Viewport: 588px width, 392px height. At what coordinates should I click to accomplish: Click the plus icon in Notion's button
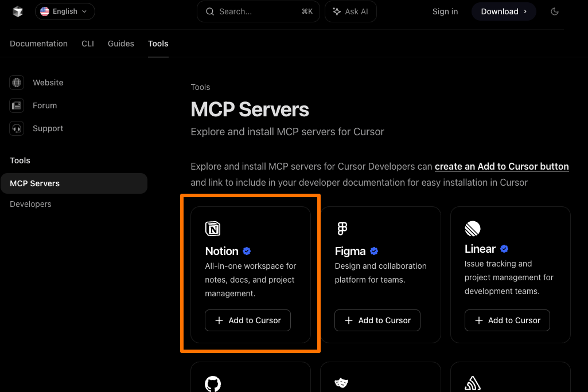click(x=219, y=320)
